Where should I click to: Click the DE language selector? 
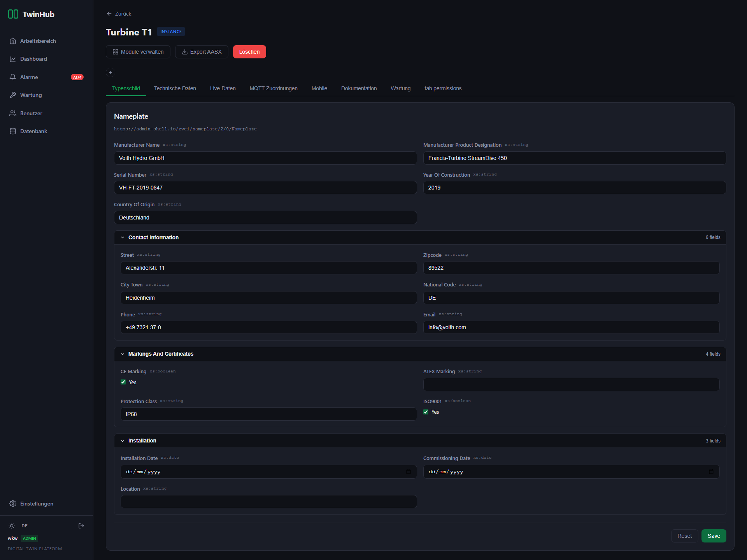pyautogui.click(x=25, y=526)
